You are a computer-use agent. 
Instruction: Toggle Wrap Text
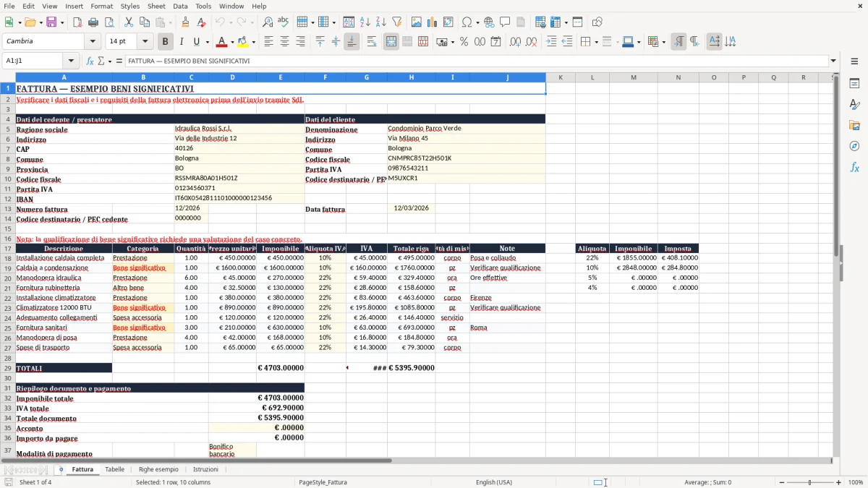(x=372, y=42)
